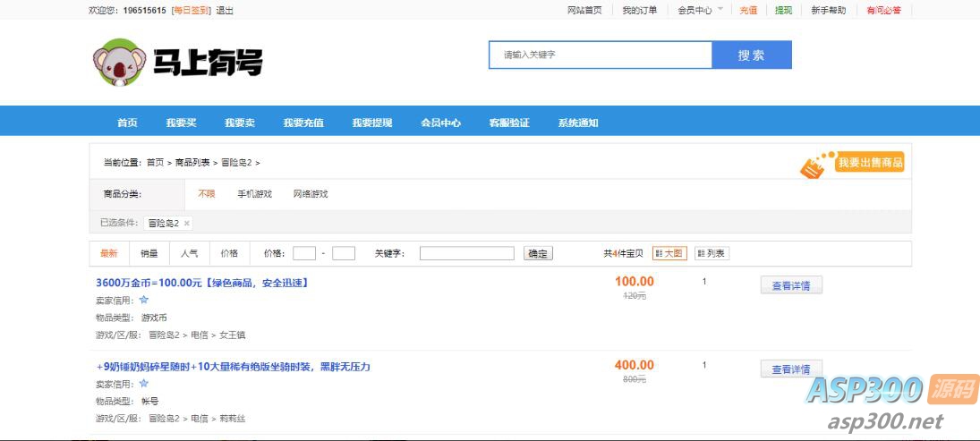This screenshot has width=980, height=441.
Task: Click minimum price input box
Action: click(x=304, y=253)
